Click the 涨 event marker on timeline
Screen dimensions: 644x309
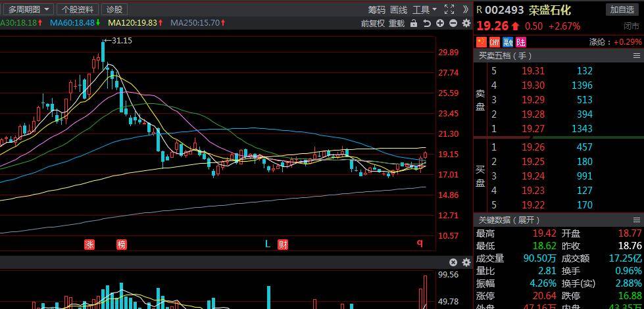(x=89, y=244)
